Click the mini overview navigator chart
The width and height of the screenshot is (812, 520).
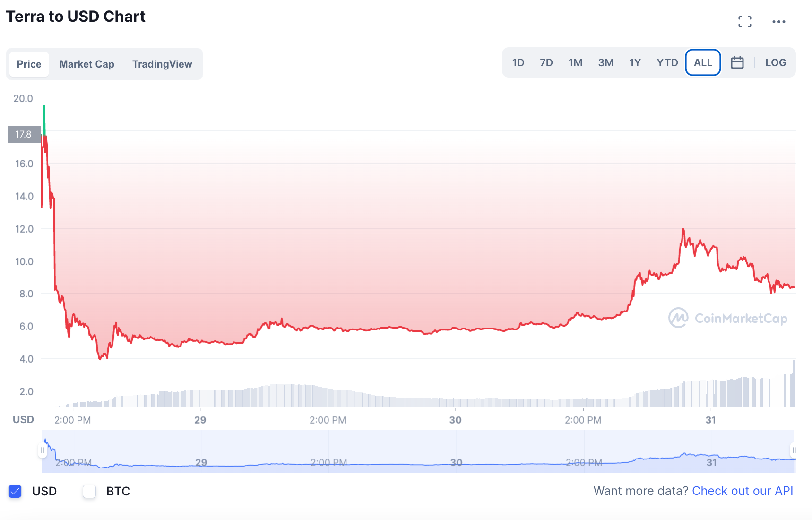click(x=419, y=451)
